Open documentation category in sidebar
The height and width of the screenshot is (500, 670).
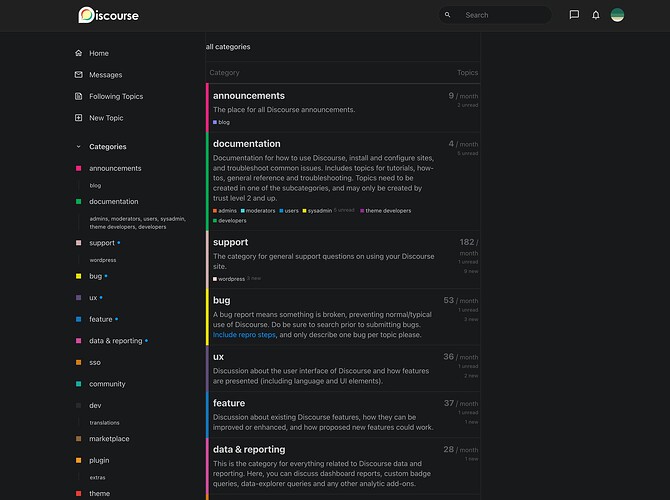click(114, 201)
